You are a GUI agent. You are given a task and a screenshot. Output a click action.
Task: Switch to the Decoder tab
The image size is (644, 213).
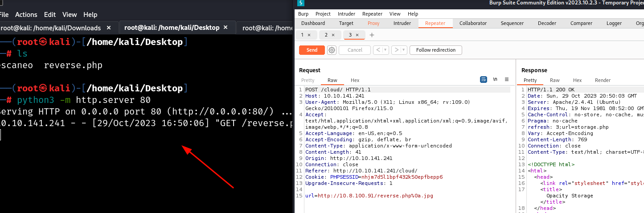(x=547, y=23)
